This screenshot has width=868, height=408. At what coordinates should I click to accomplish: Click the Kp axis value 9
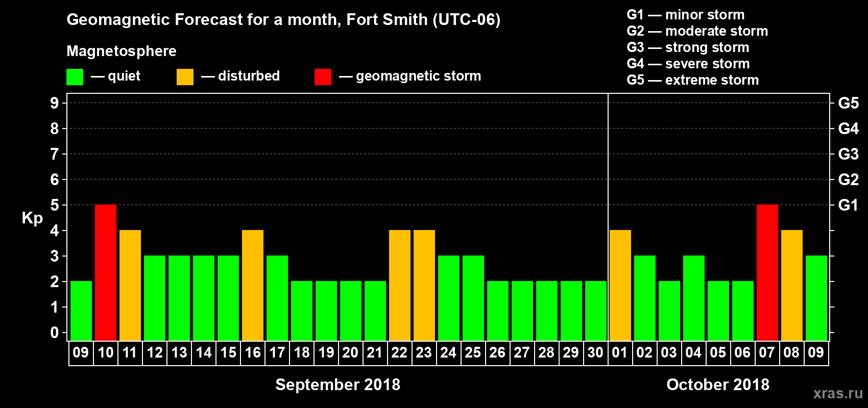55,103
